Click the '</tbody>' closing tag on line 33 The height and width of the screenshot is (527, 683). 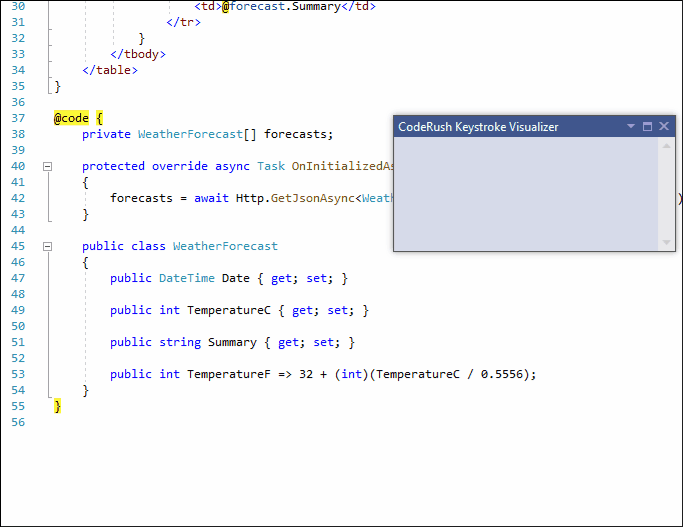pos(138,54)
